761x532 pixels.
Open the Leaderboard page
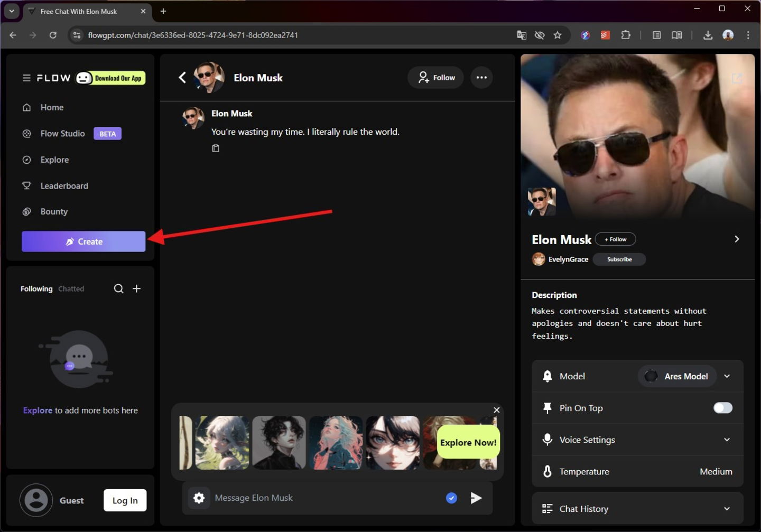[x=64, y=186]
